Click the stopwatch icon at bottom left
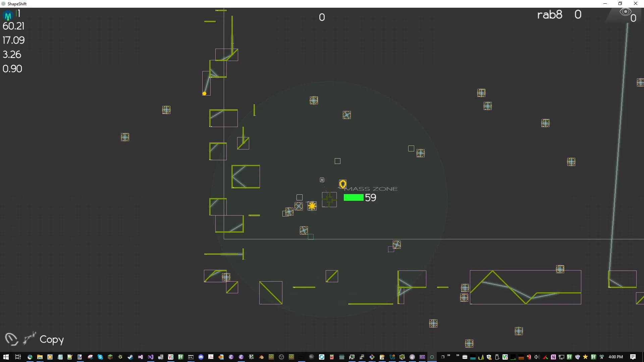 tap(11, 339)
